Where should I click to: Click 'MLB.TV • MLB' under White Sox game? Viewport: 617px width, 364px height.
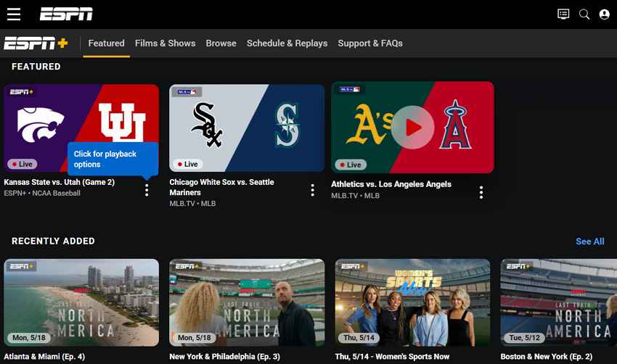(192, 203)
